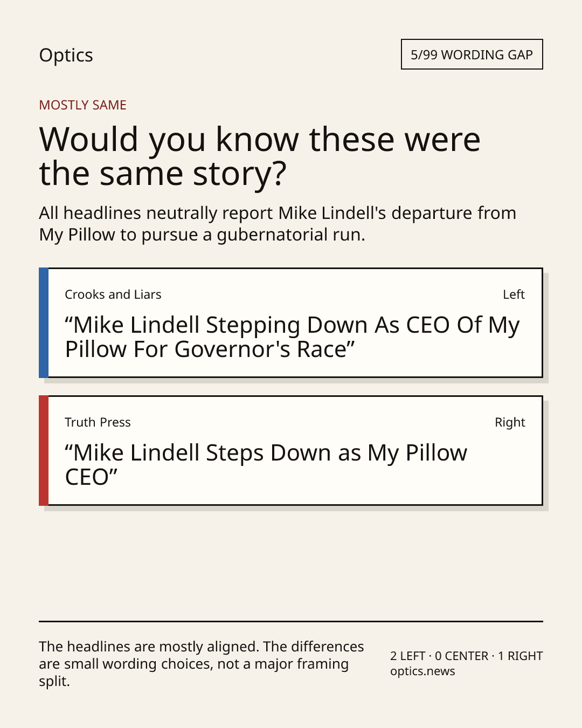
Task: Select the MOSTLY SAME label
Action: tap(82, 105)
